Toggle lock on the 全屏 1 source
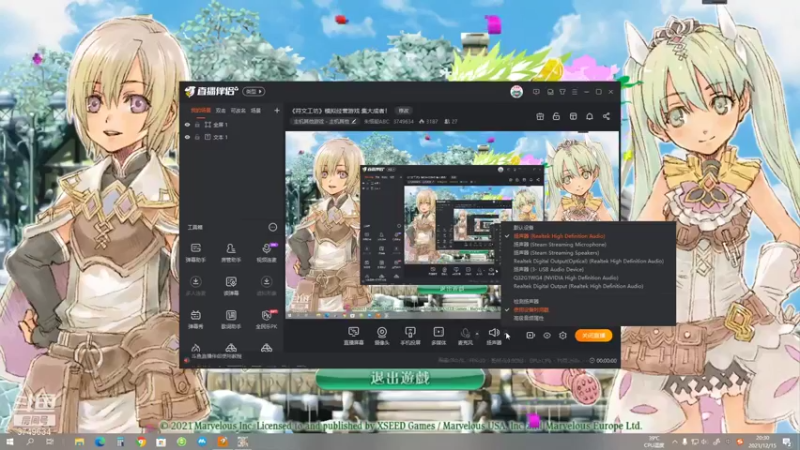Image resolution: width=800 pixels, height=450 pixels. pyautogui.click(x=197, y=124)
